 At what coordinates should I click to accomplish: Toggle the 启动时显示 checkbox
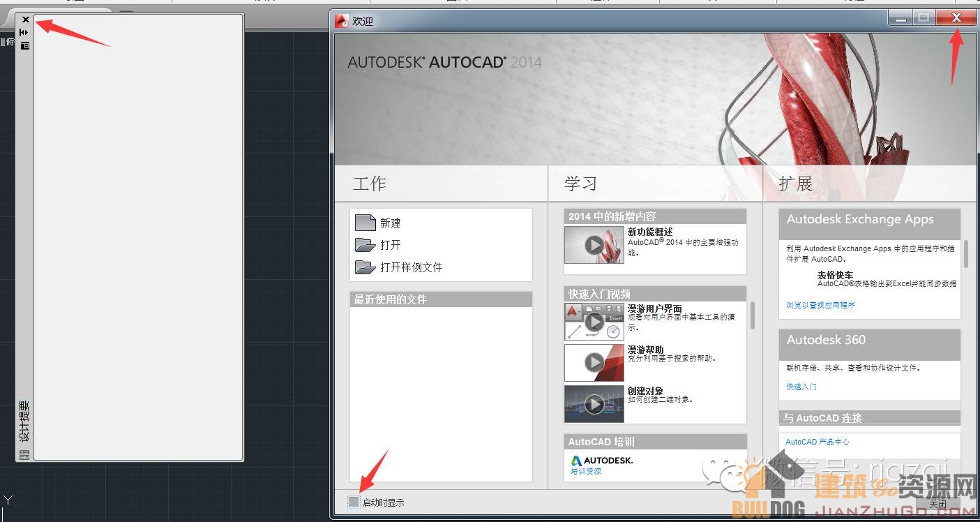click(354, 502)
